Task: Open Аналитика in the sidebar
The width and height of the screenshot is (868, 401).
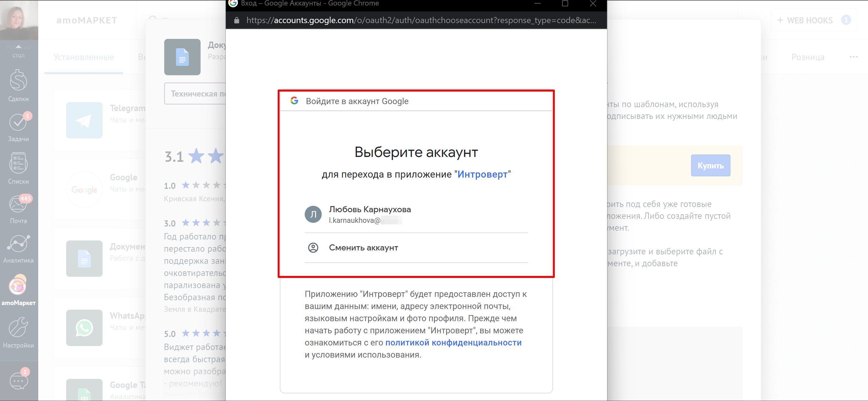Action: [x=19, y=249]
